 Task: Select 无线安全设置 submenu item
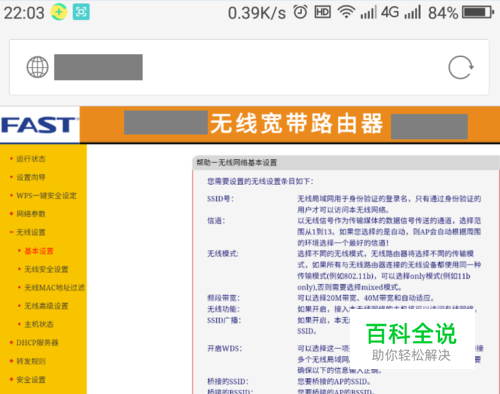click(x=46, y=269)
